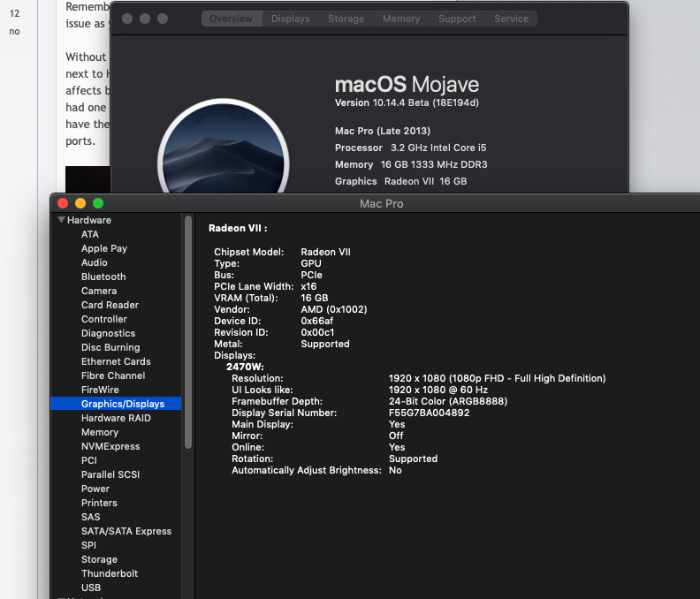Viewport: 700px width, 599px height.
Task: Select Thunderbolt in hardware list
Action: pos(110,573)
